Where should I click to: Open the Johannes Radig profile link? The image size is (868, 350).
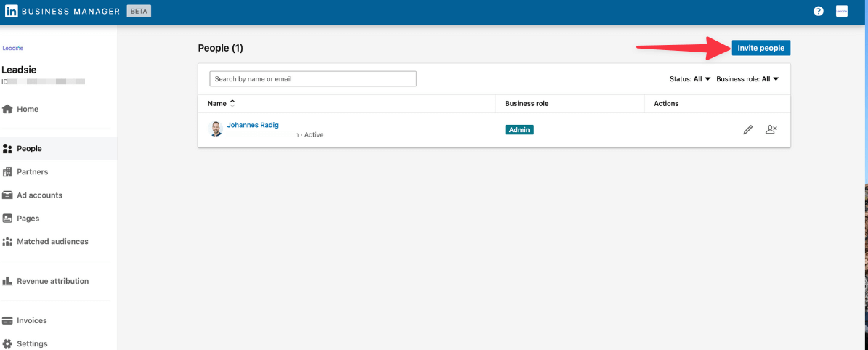tap(253, 125)
